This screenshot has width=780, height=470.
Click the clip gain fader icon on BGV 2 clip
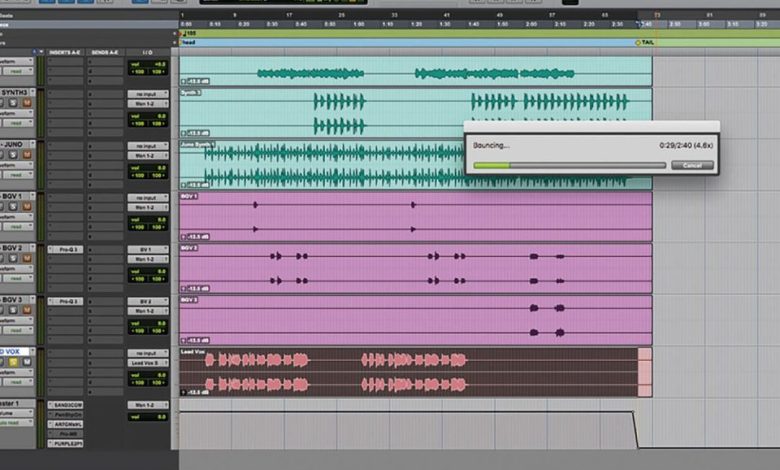184,288
